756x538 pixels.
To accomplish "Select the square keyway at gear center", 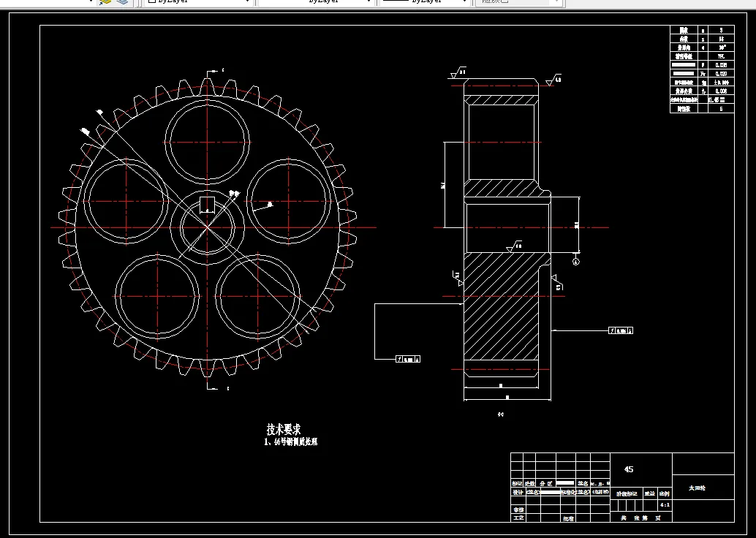I will tap(208, 205).
